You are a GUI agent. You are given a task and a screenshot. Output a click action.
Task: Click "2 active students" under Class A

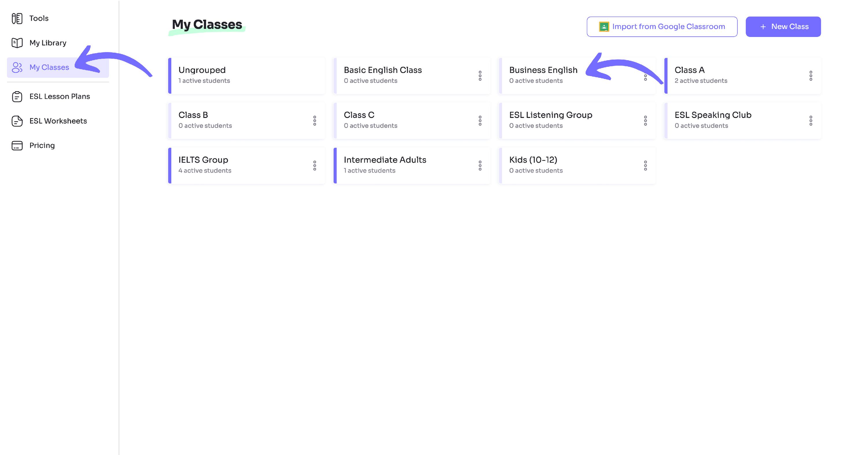[701, 81]
